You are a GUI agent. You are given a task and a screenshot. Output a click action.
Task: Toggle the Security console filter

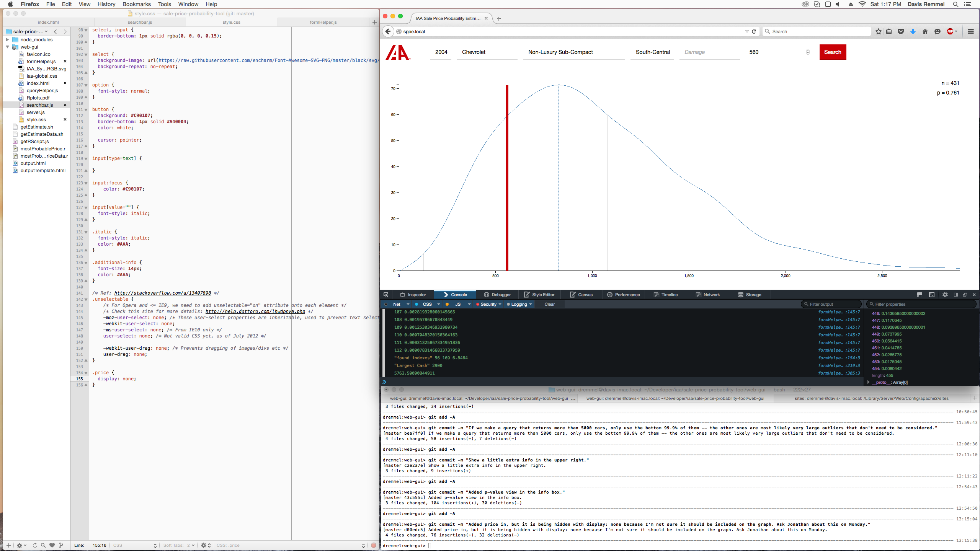(488, 304)
